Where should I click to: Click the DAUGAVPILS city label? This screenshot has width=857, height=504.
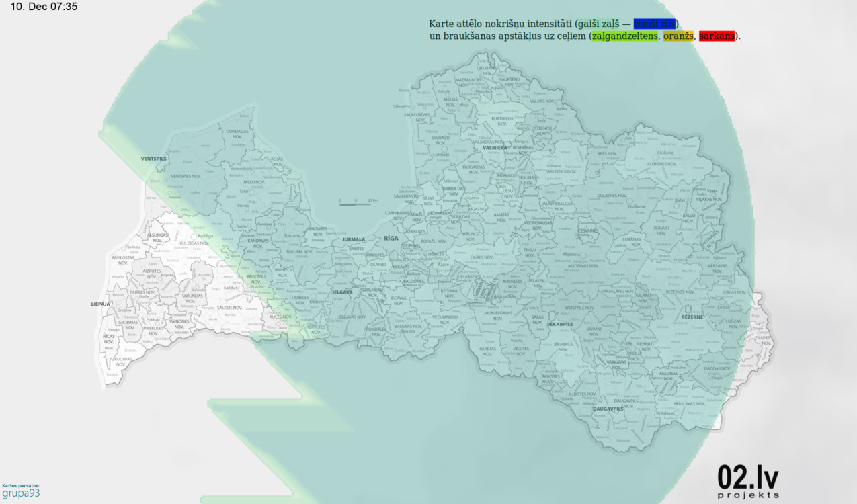(608, 409)
